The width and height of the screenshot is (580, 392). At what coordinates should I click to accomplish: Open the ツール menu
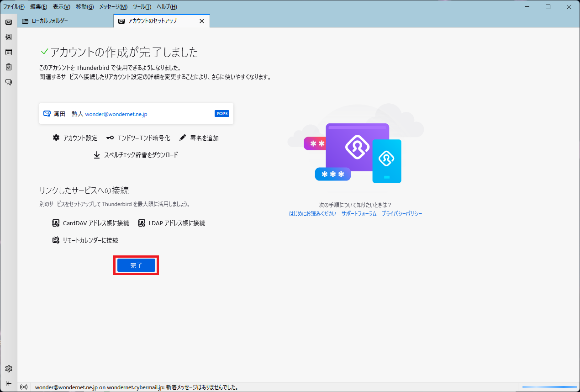(x=142, y=7)
